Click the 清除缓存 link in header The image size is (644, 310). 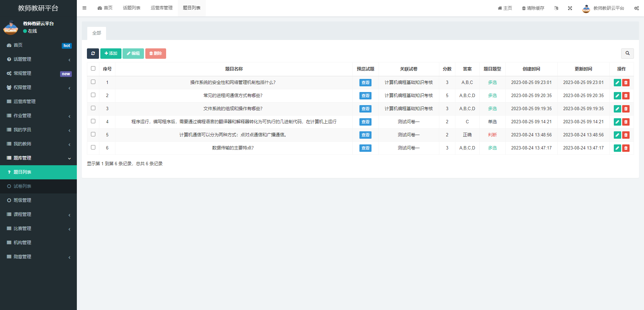533,8
